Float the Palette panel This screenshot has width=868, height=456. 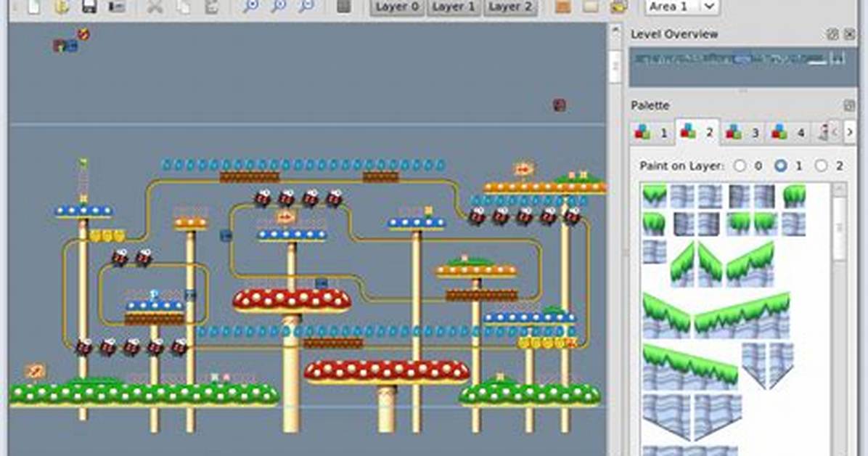850,105
